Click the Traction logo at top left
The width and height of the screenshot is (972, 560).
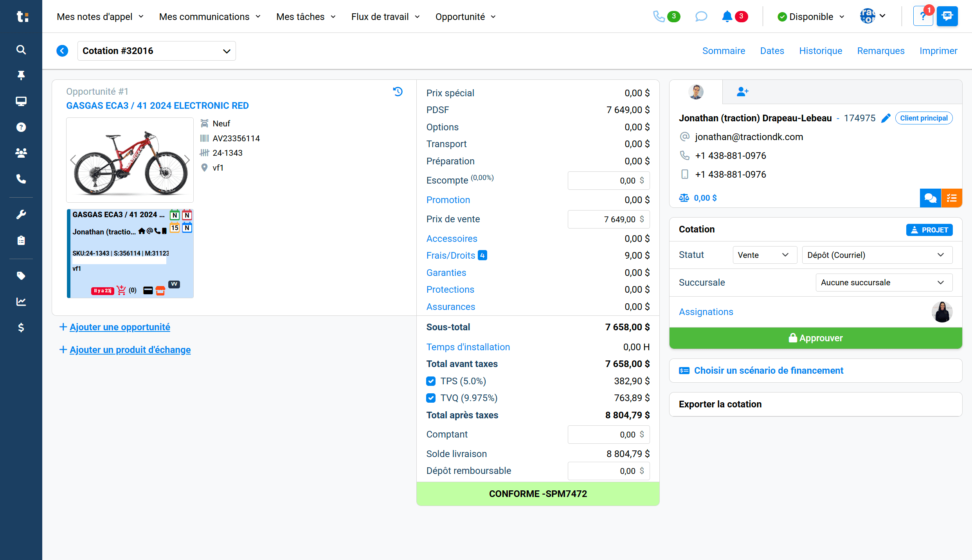[x=23, y=16]
